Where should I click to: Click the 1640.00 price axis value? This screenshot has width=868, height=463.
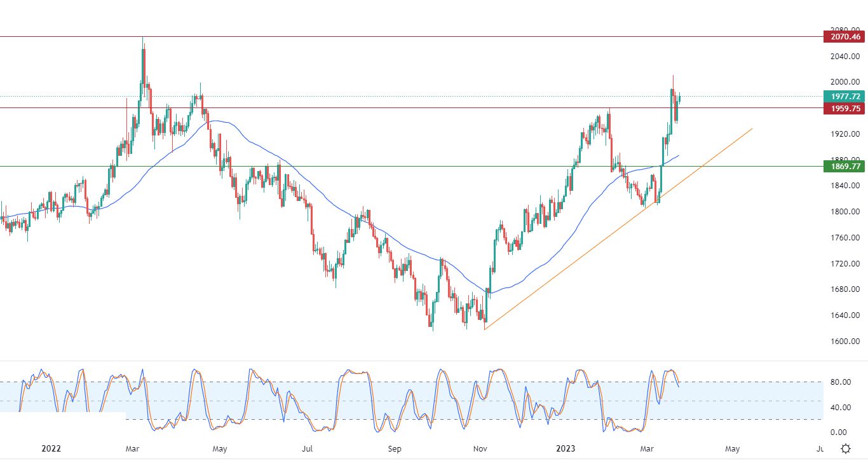tap(846, 315)
